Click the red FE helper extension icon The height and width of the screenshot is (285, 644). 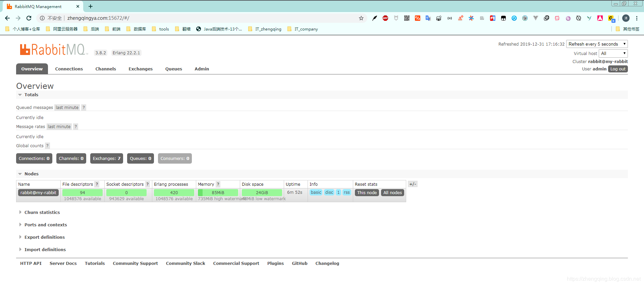(493, 18)
